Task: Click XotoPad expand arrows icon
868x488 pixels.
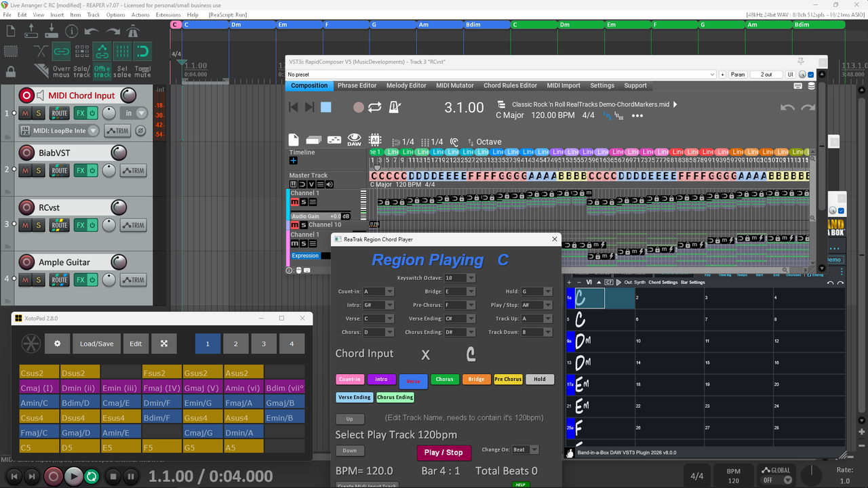Action: tap(163, 344)
